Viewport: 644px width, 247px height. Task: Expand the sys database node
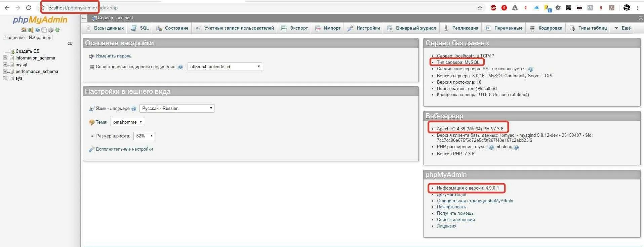5,78
